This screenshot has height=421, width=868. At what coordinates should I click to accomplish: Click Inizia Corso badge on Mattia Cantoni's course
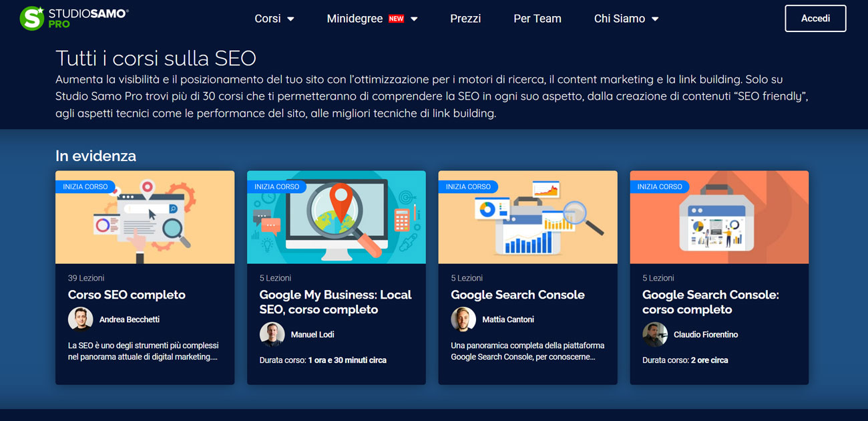click(468, 187)
